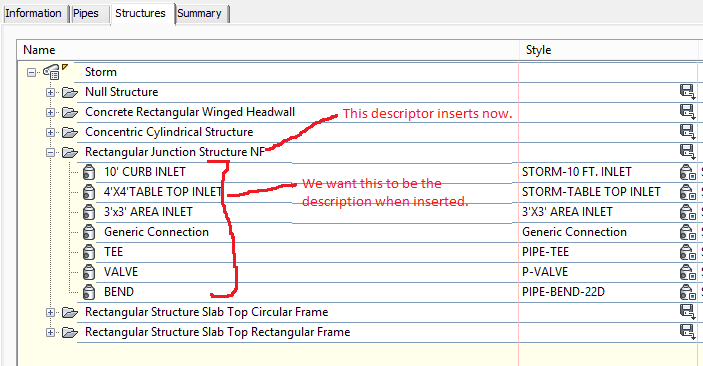Open the Summary tab
Viewport: 703px width, 366px height.
[x=200, y=13]
